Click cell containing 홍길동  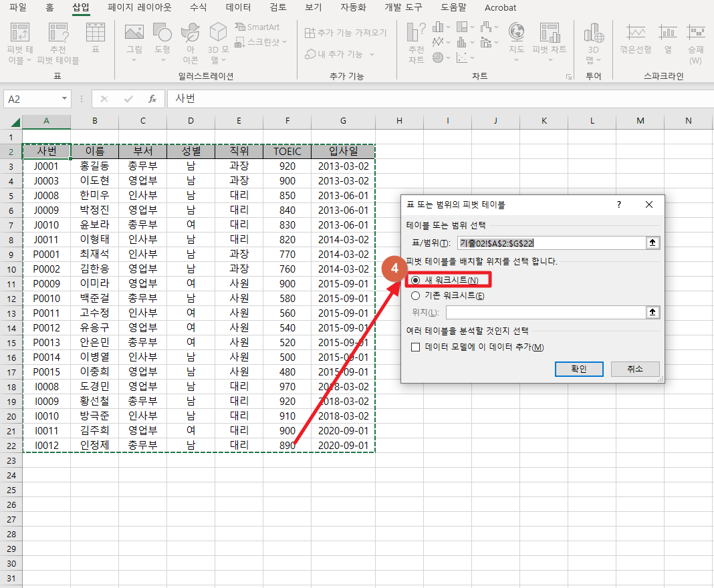point(95,166)
